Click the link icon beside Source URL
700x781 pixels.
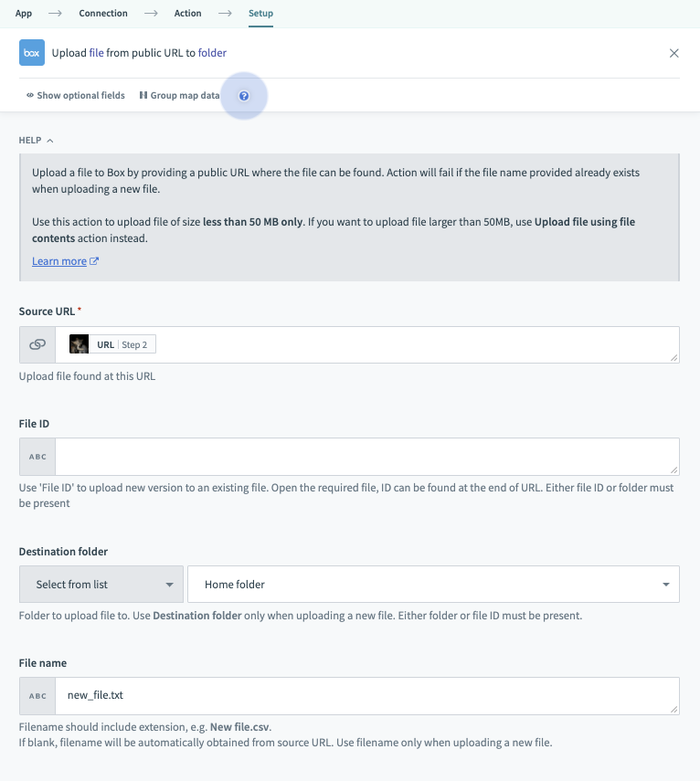pyautogui.click(x=37, y=344)
